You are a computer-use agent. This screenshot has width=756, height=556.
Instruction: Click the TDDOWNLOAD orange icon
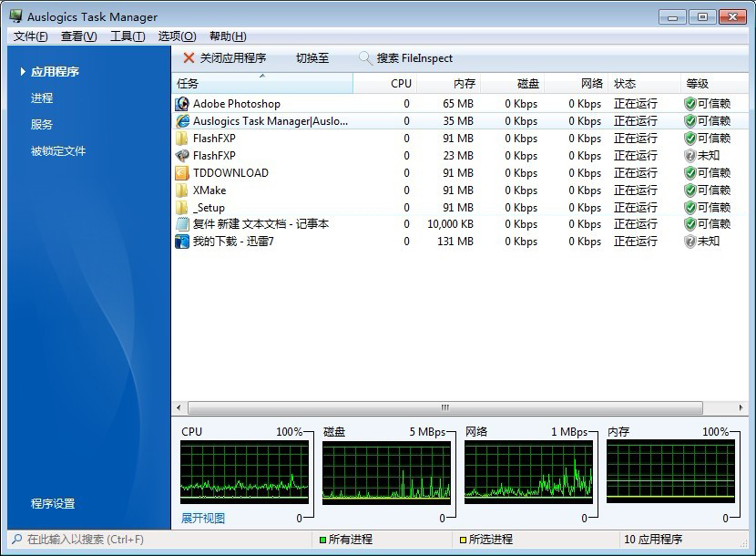182,173
